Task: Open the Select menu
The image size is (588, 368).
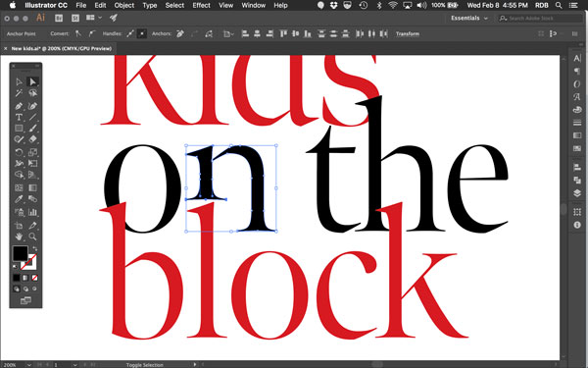Action: point(174,5)
